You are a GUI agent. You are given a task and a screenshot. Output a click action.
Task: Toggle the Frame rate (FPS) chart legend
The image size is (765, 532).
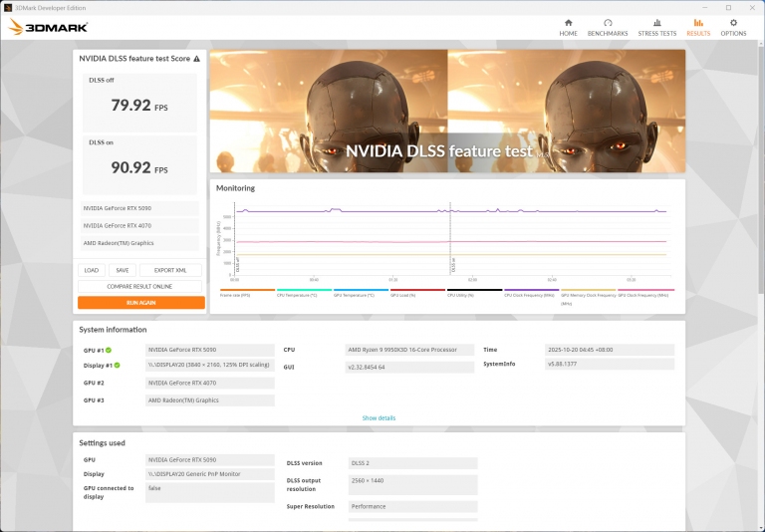pos(234,294)
